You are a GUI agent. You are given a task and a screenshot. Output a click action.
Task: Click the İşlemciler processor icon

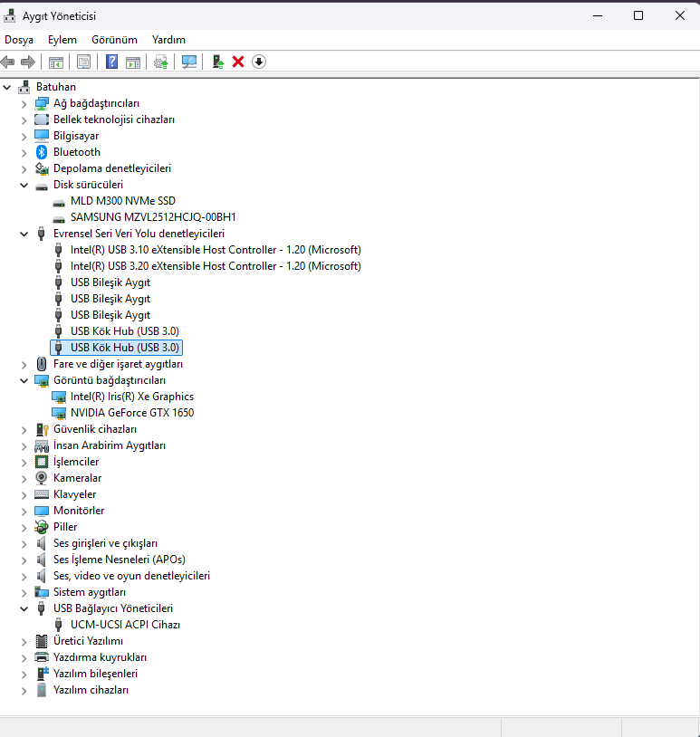[42, 462]
